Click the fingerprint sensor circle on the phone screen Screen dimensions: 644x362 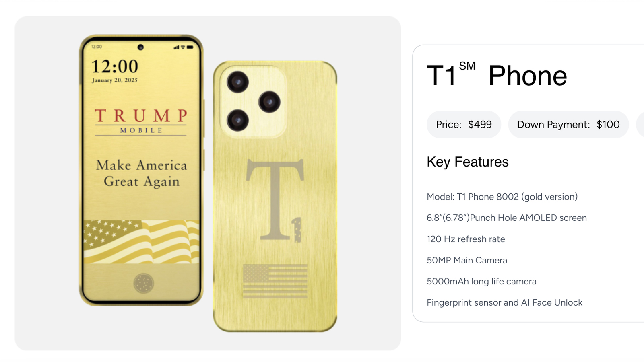click(x=144, y=283)
